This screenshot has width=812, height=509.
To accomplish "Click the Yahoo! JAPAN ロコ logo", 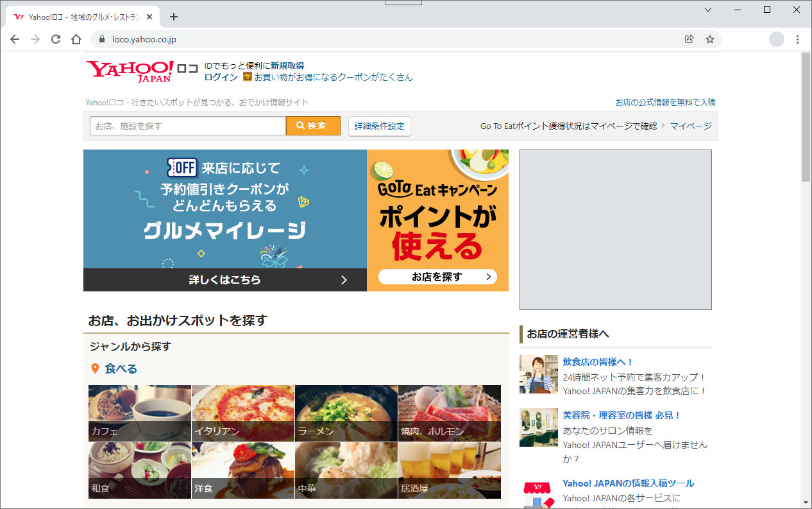I will point(142,71).
